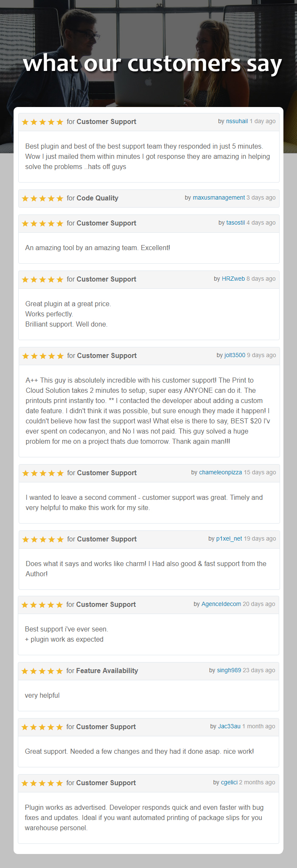Select the Code Quality category label
Image resolution: width=297 pixels, height=868 pixels.
(97, 198)
